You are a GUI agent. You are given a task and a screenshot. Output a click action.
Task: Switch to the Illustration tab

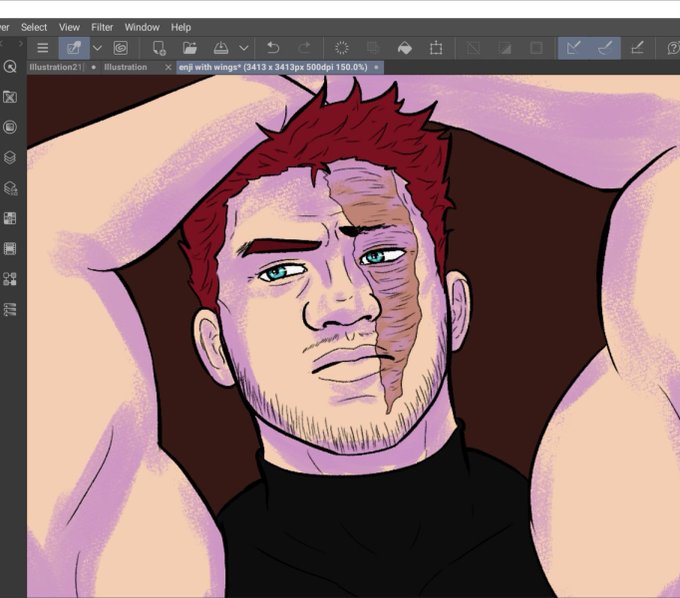point(125,67)
